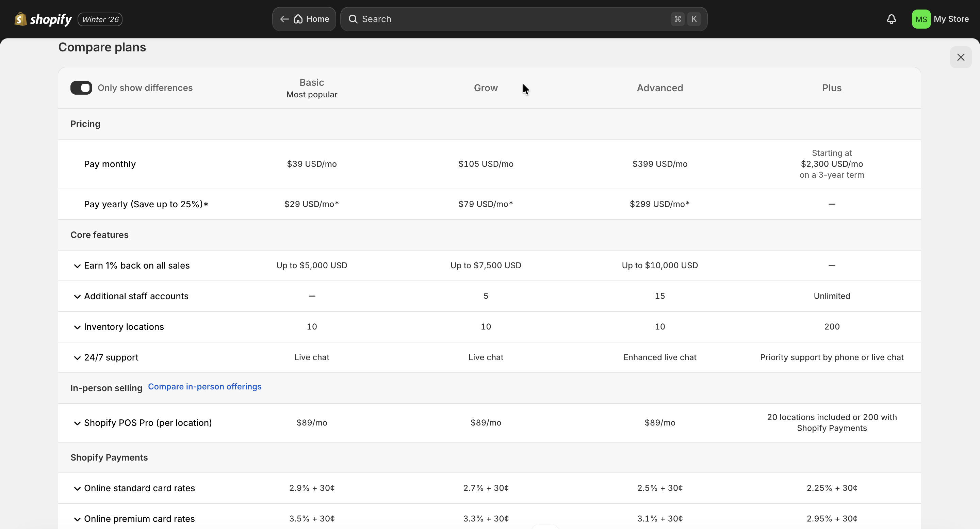Click the Shopify logo
The image size is (980, 529).
[x=20, y=19]
